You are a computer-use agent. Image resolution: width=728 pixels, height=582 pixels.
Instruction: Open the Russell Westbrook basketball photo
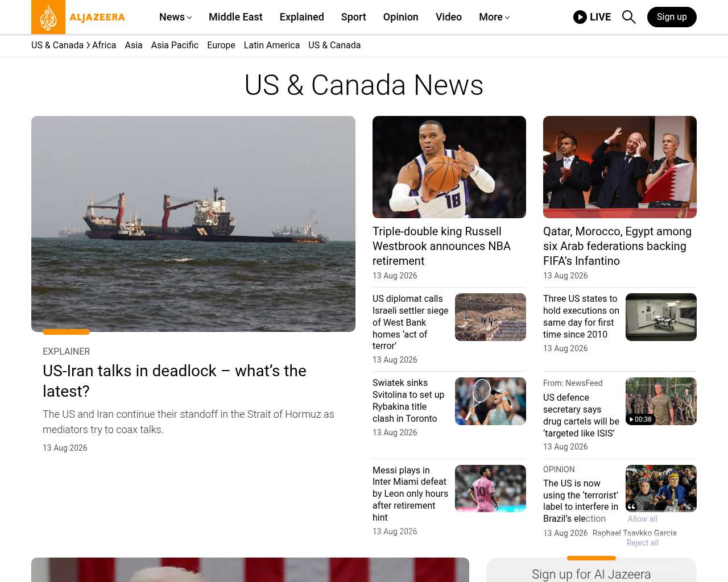coord(449,167)
